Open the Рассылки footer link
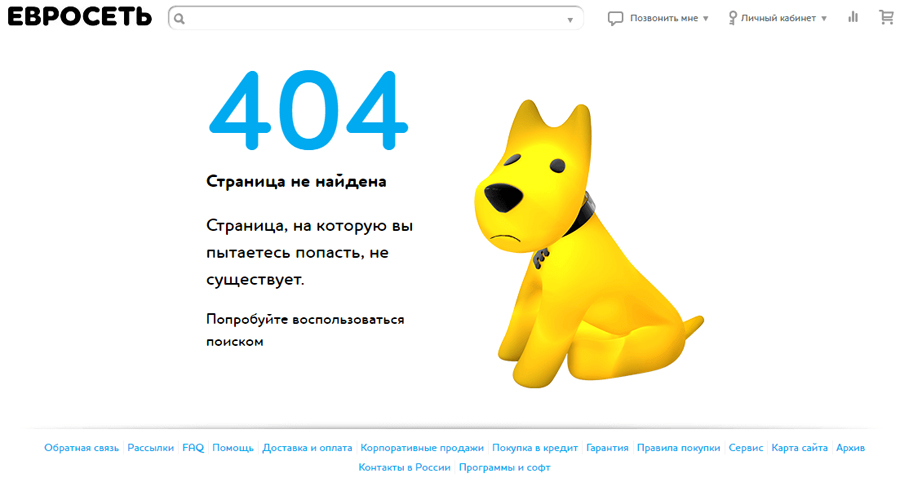Screen dimensions: 900x478 coord(150,448)
